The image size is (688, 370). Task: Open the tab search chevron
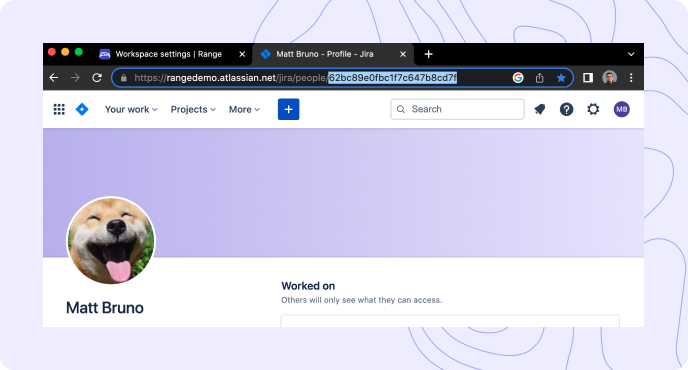pos(631,54)
